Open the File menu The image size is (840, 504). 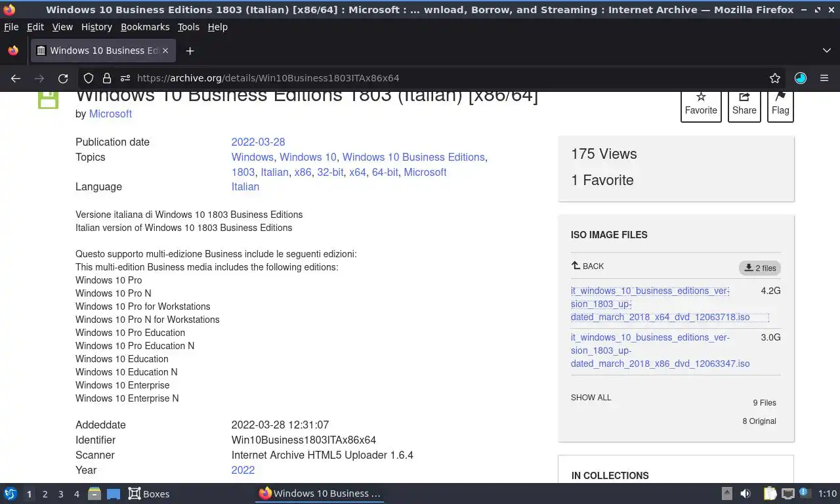[11, 27]
